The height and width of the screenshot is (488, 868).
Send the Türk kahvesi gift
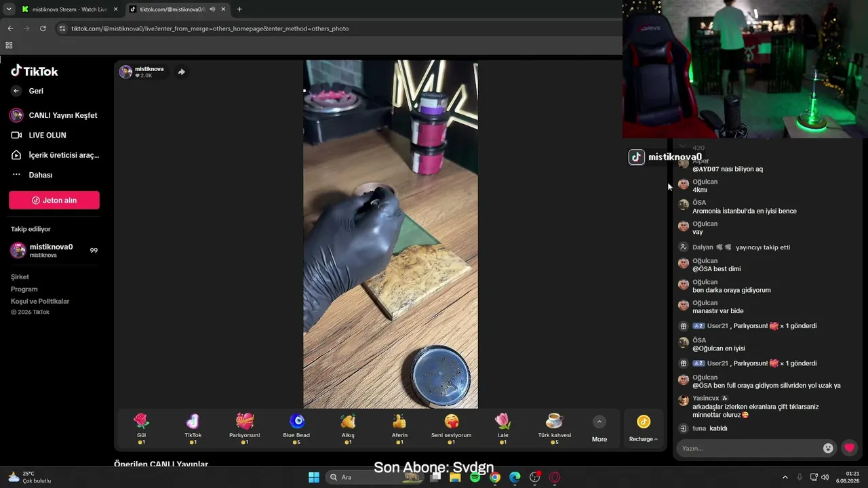pos(555,428)
